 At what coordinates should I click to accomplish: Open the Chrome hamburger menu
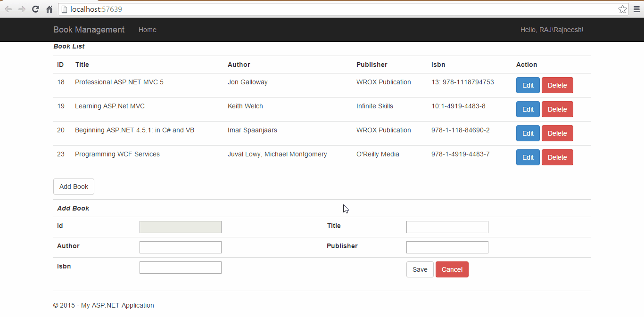tap(636, 9)
